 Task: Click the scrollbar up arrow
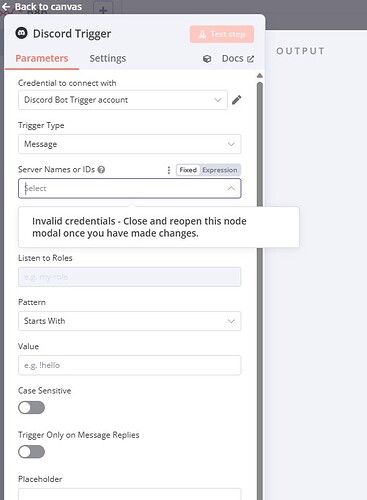click(260, 76)
